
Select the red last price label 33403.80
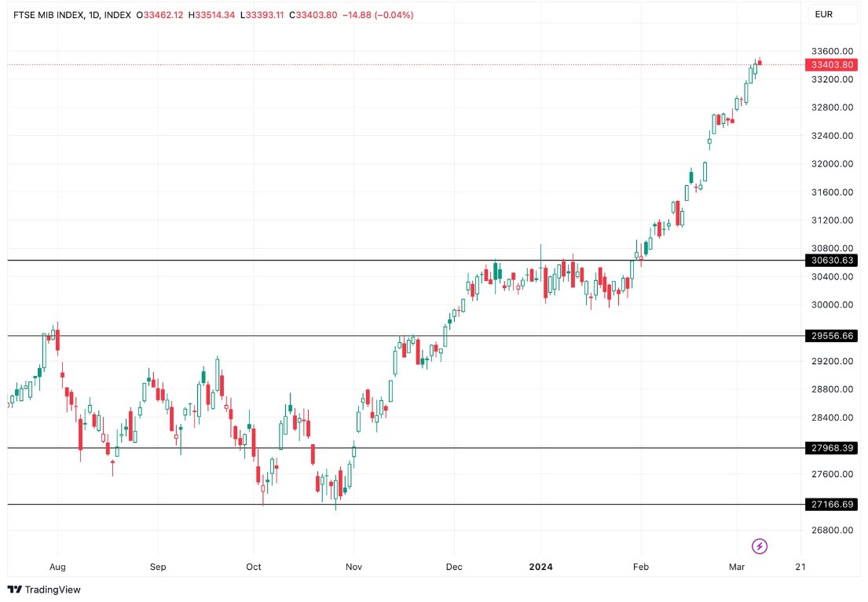point(832,65)
